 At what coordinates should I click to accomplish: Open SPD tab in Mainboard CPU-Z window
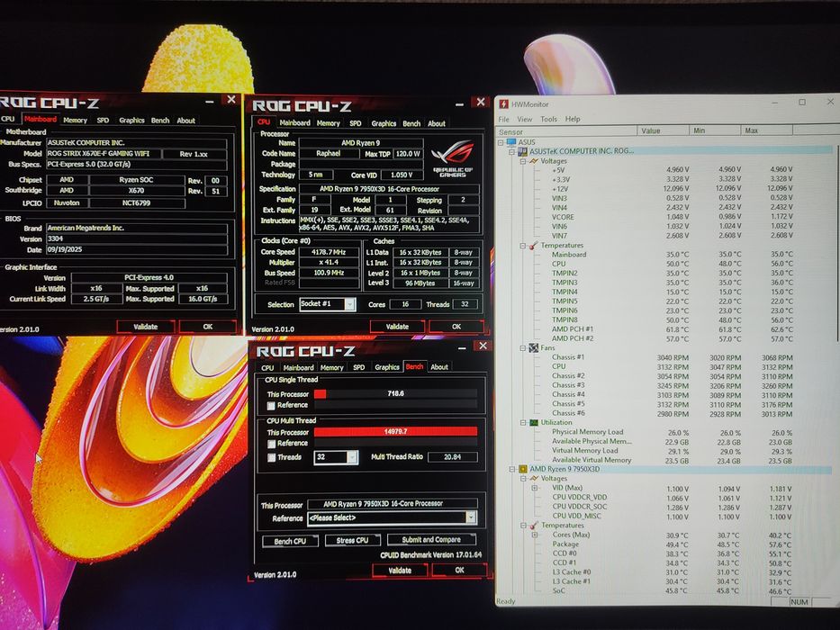coord(103,121)
